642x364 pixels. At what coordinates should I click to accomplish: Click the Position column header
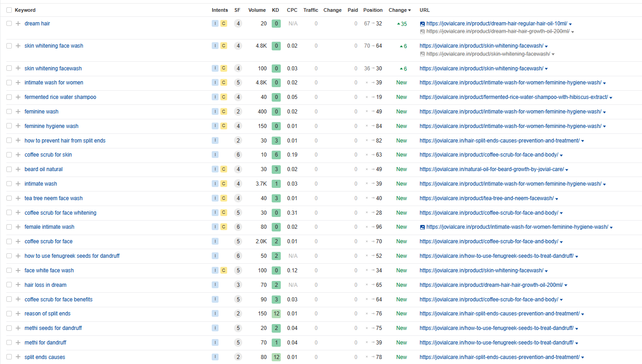(x=373, y=10)
